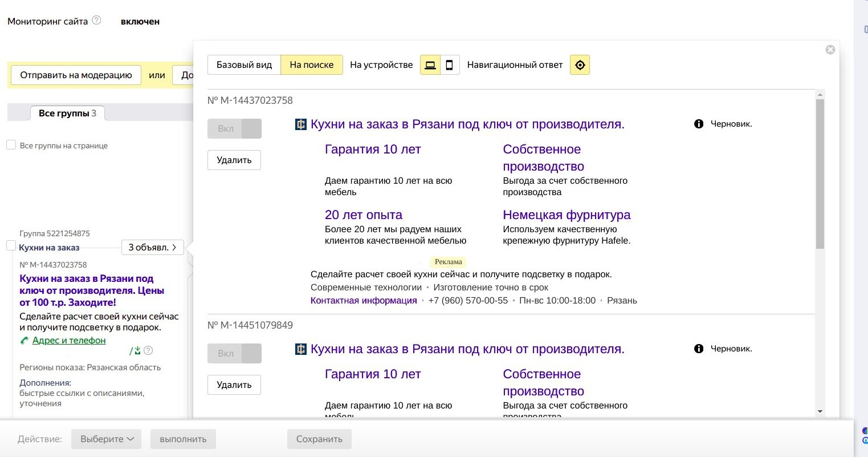
Task: Check the Все группы на странице checkbox
Action: [x=11, y=145]
